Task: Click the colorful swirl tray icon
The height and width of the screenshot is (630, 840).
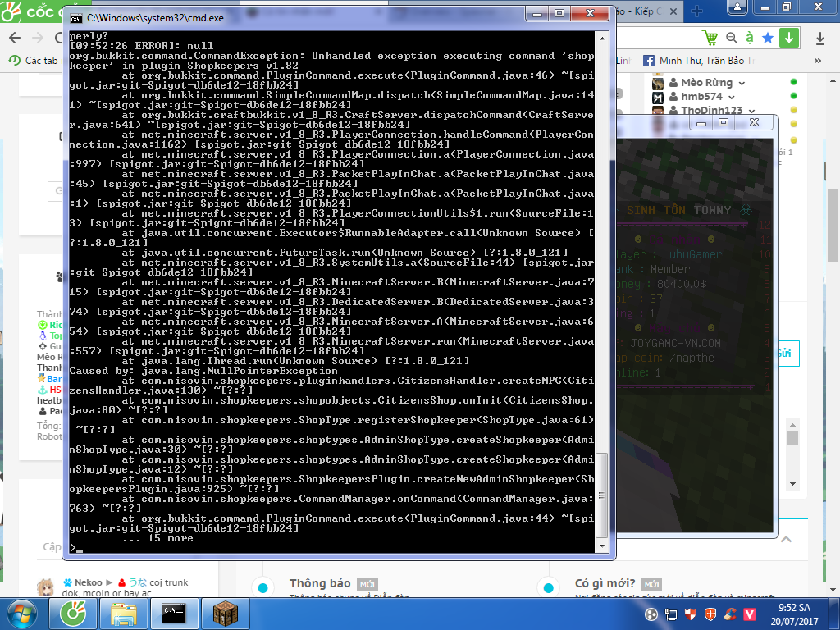Action: pos(730,614)
